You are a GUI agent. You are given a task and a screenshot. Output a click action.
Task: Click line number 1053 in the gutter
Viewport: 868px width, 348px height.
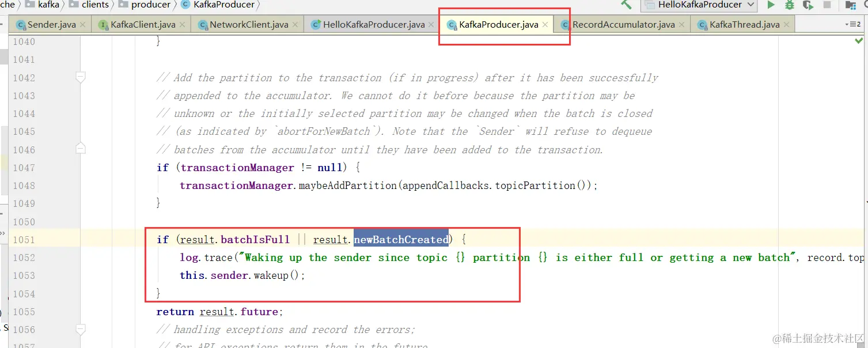24,275
